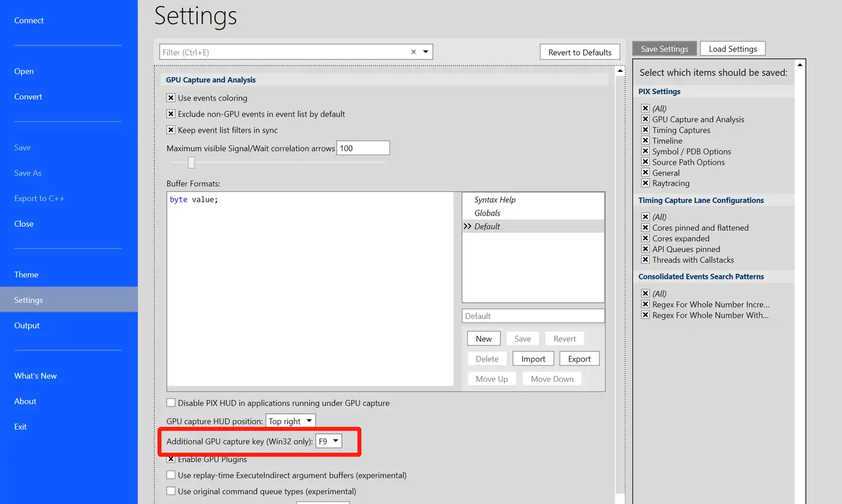842x504 pixels.
Task: Toggle Regex For Whole Number Incre... checkbox
Action: coord(646,304)
